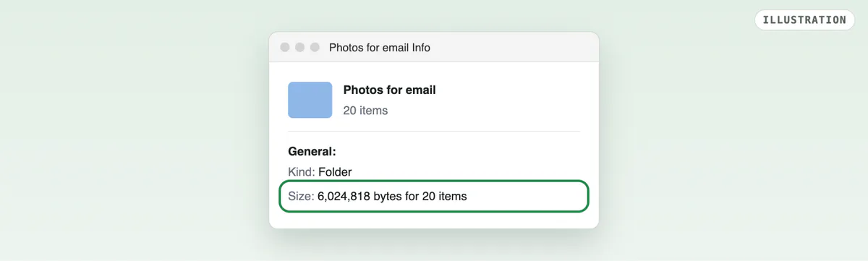The image size is (868, 261).
Task: Click the 'Kind: Folder' row
Action: [x=320, y=172]
